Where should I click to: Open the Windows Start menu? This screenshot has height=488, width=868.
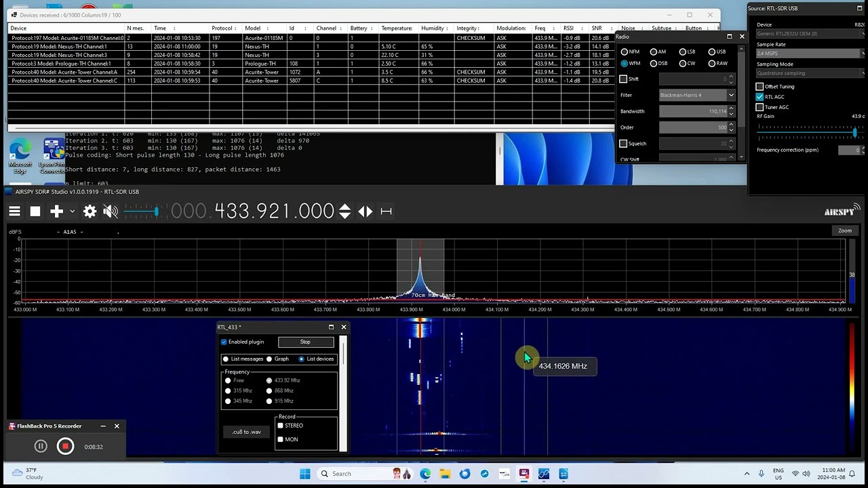point(305,474)
